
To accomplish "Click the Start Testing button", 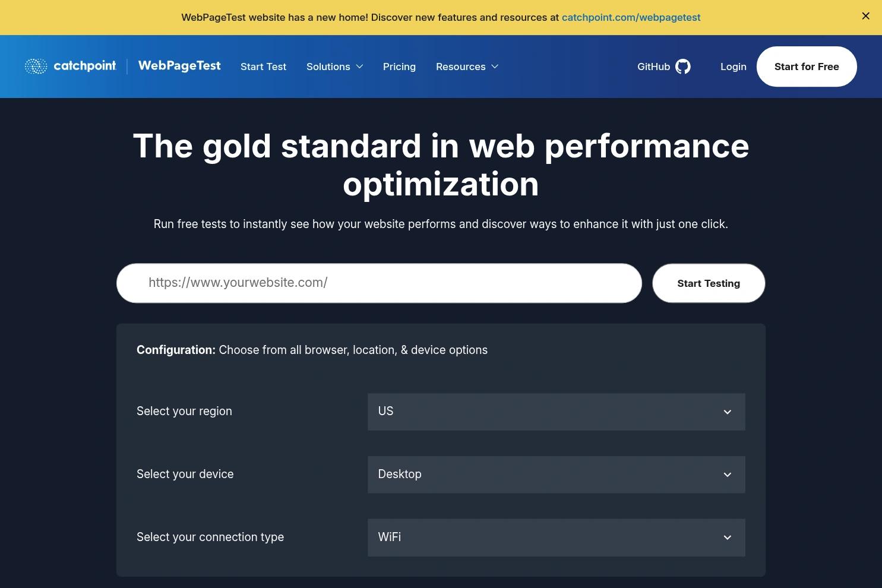I will tap(709, 283).
